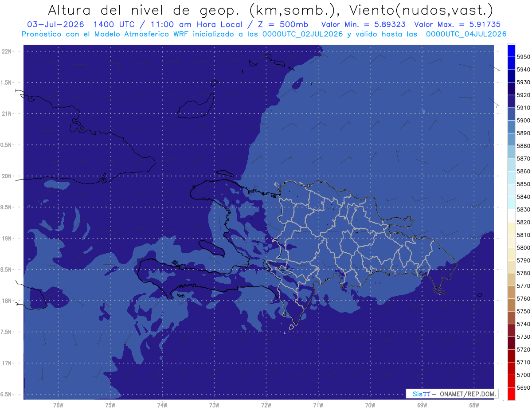Image resolution: width=532 pixels, height=411 pixels.
Task: Click the colorbar segment between 5900 and 5910
Action: tap(511, 114)
